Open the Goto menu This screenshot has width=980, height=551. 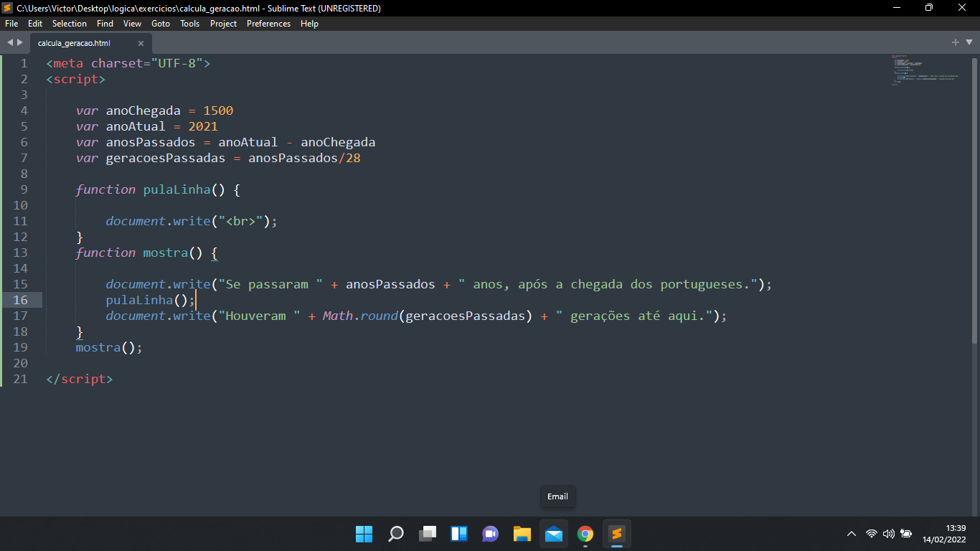[x=161, y=24]
